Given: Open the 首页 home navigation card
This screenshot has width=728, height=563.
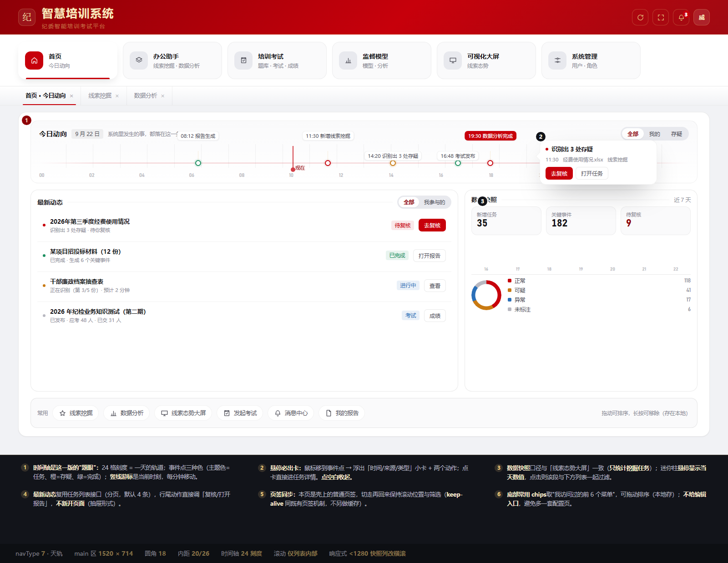Looking at the screenshot, I should [x=68, y=60].
